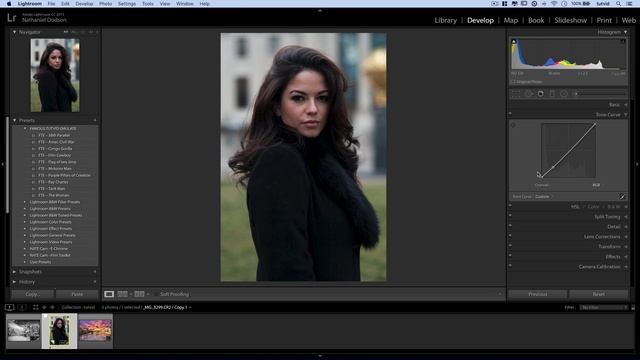The width and height of the screenshot is (640, 360).
Task: Activate the tone curve targeted adjustment tool
Action: tap(513, 125)
